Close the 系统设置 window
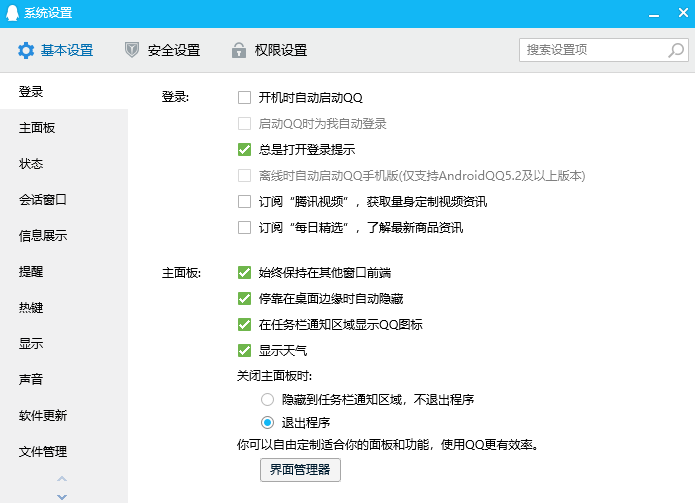 pos(683,13)
